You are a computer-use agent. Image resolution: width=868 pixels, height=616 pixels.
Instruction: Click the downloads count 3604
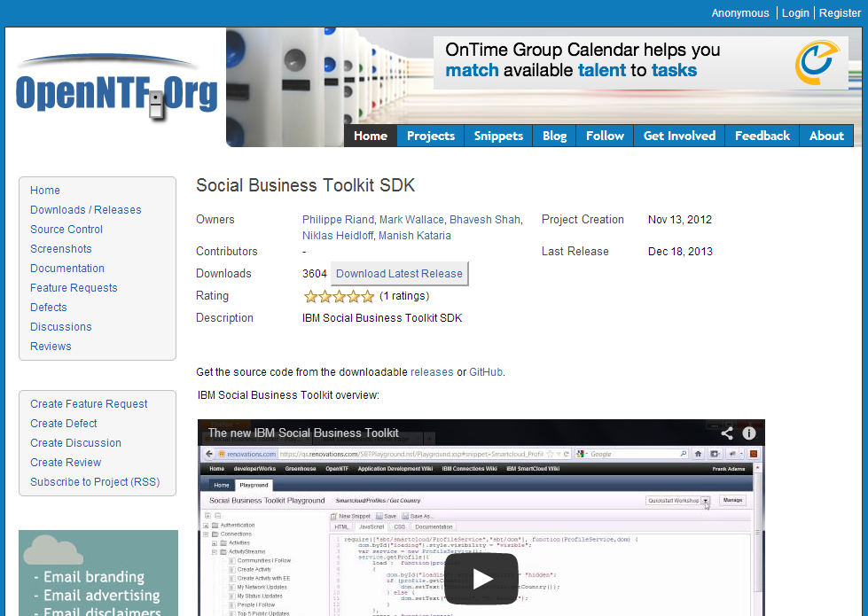tap(315, 273)
